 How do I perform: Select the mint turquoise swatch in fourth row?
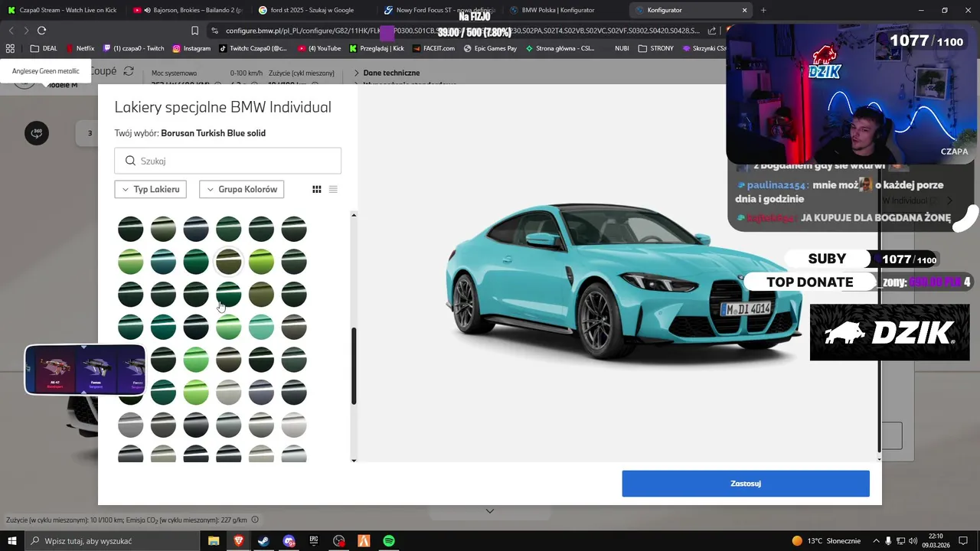pyautogui.click(x=261, y=327)
